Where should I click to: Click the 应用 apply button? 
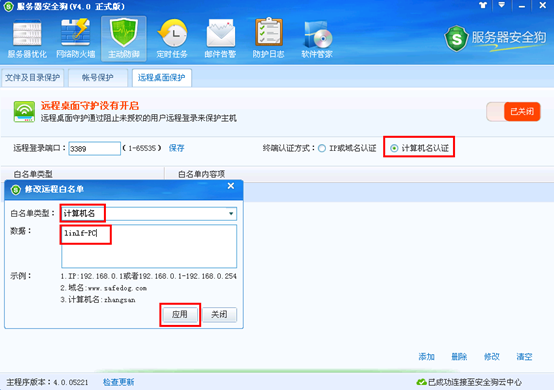[180, 314]
